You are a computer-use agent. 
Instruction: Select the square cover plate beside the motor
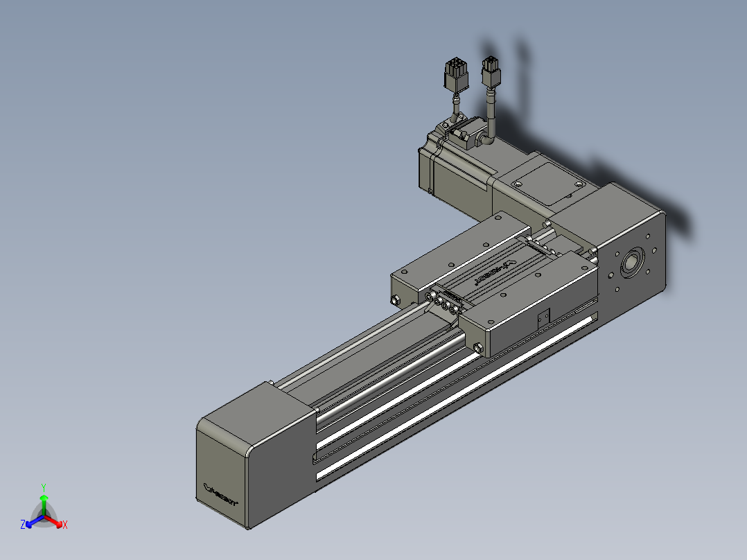[x=550, y=184]
